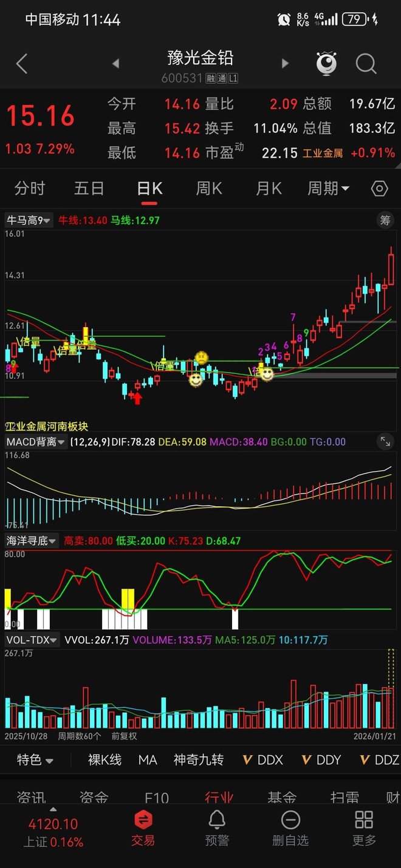The height and width of the screenshot is (868, 401).
Task: Expand MACD panel to fullscreen
Action: (385, 441)
